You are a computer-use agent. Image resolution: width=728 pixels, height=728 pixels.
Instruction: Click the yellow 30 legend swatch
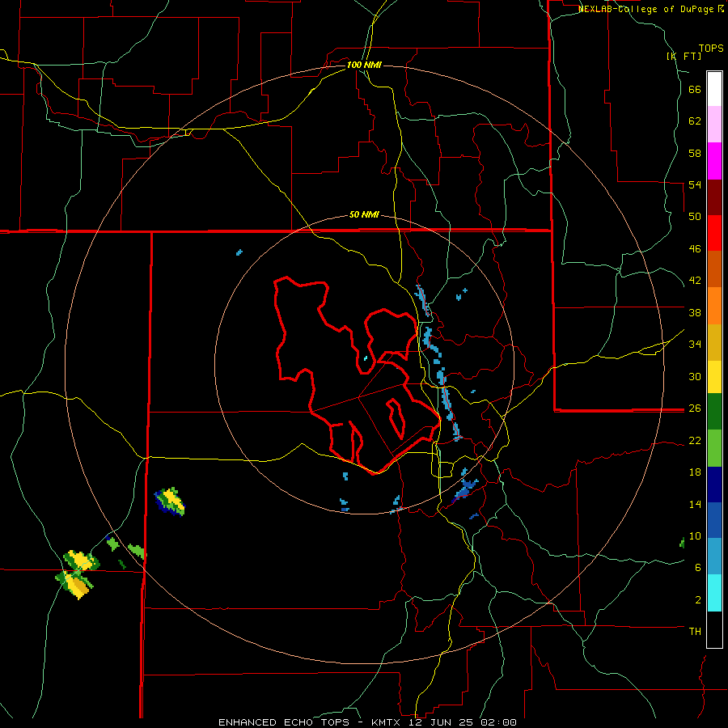point(714,377)
